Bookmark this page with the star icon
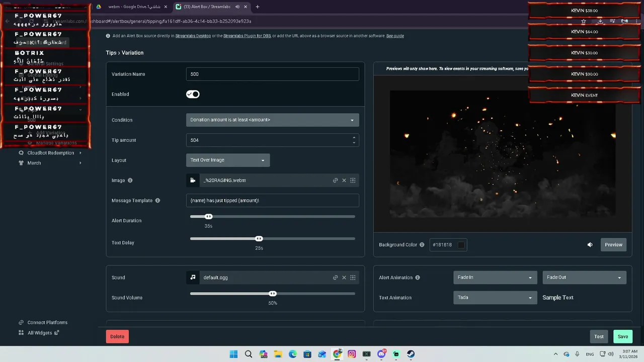 [x=584, y=21]
